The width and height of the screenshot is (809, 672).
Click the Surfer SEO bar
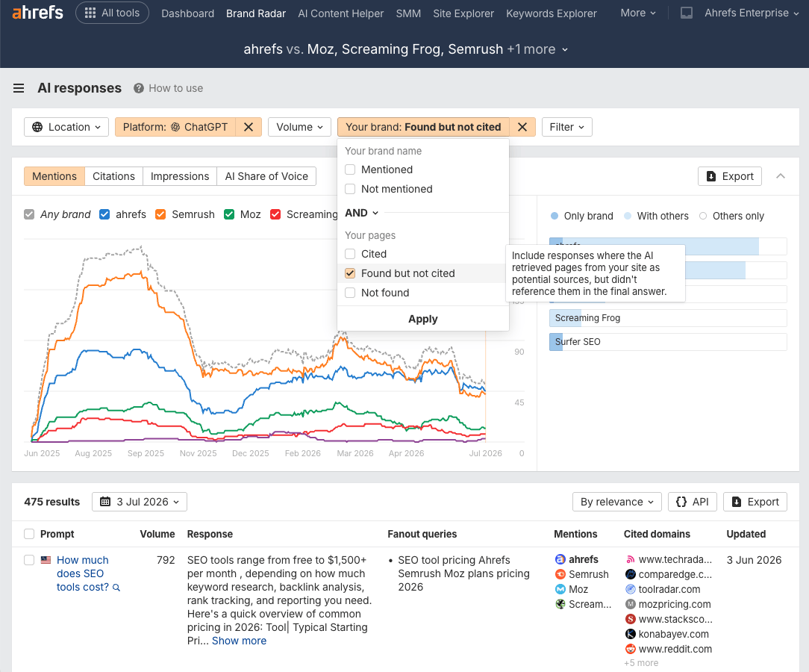tap(668, 342)
